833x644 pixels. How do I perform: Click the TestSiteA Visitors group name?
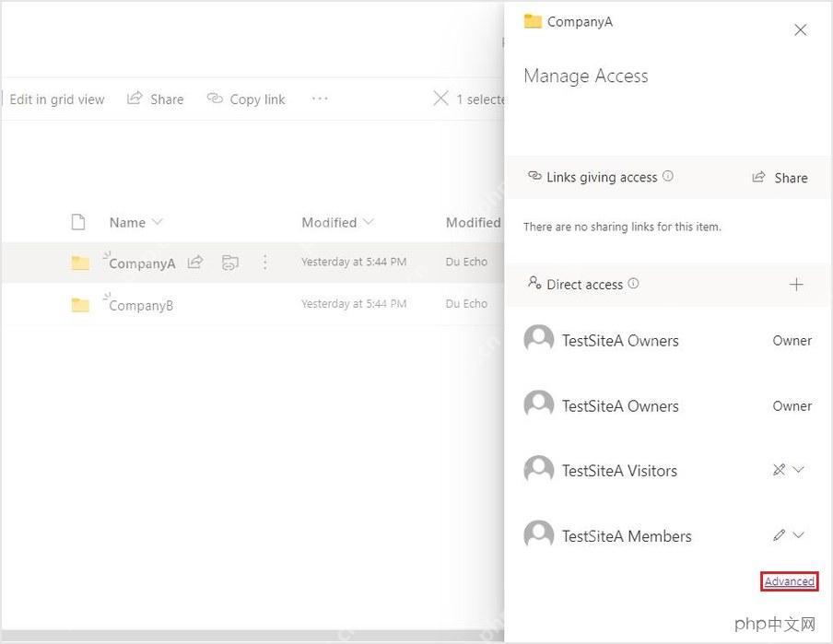tap(619, 471)
